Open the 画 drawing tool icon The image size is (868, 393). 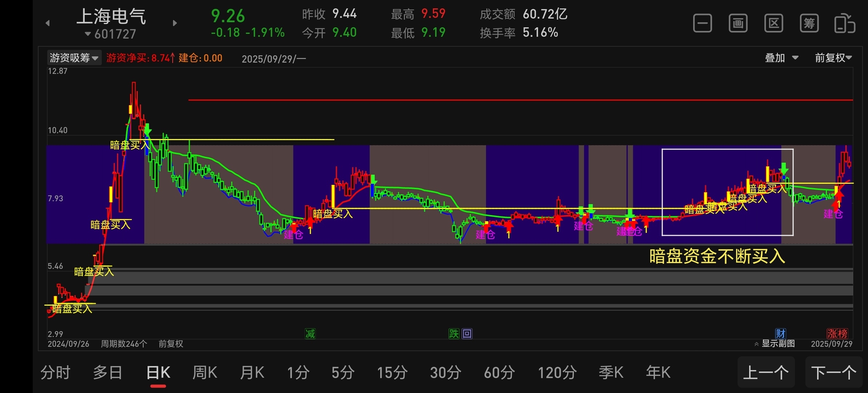[738, 24]
